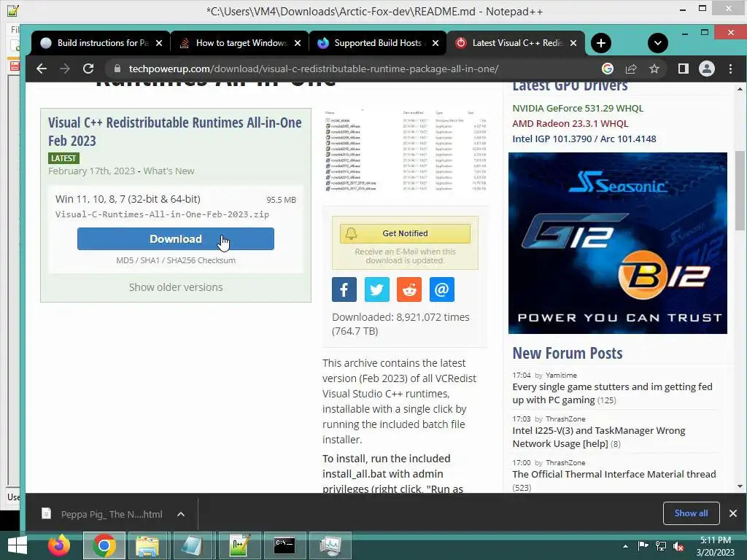Share on Facebook icon
Screen dimensions: 747x560
click(x=344, y=289)
